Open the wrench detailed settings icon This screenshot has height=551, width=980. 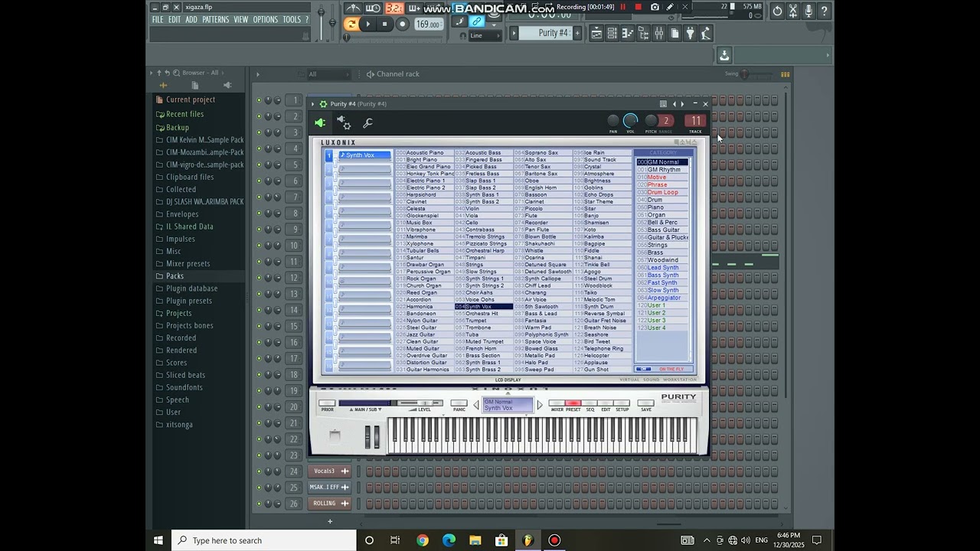click(367, 123)
